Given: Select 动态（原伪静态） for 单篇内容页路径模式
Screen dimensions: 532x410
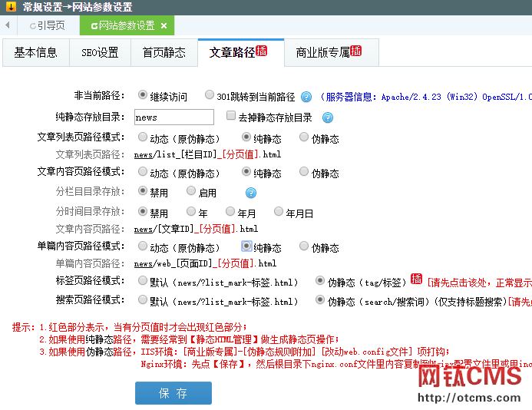Looking at the screenshot, I should coord(143,246).
